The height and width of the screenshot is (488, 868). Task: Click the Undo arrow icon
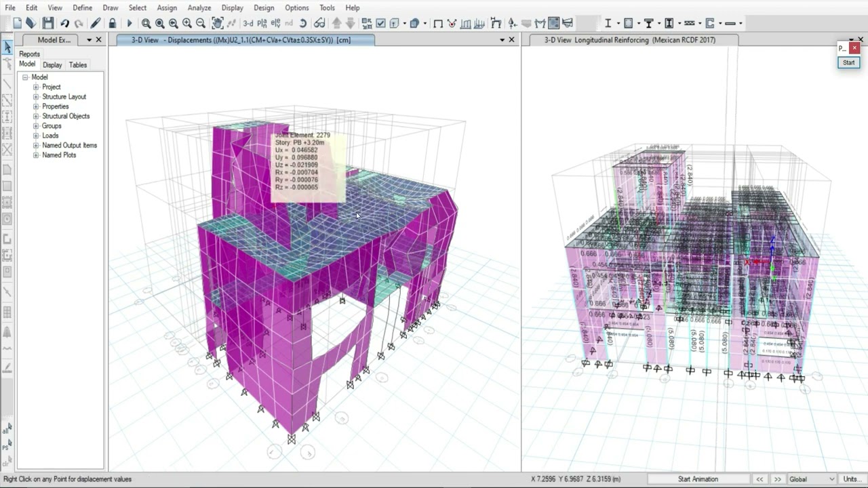pos(64,23)
